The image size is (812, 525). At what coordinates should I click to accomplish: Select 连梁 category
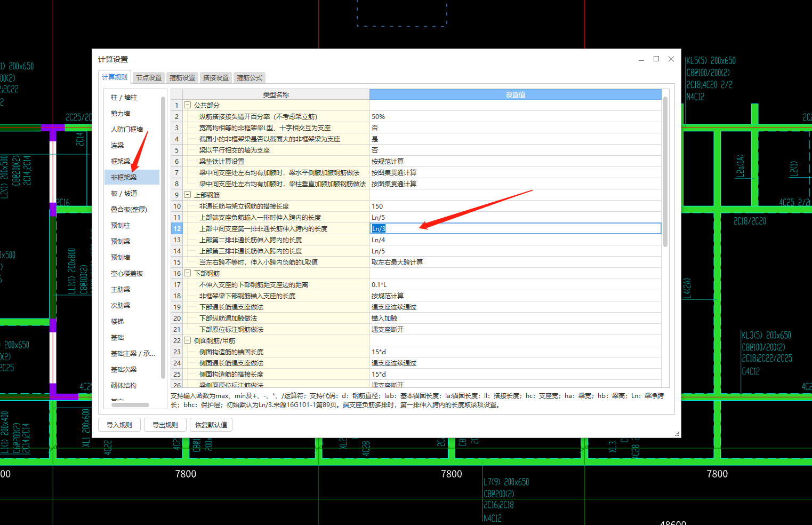pyautogui.click(x=132, y=146)
